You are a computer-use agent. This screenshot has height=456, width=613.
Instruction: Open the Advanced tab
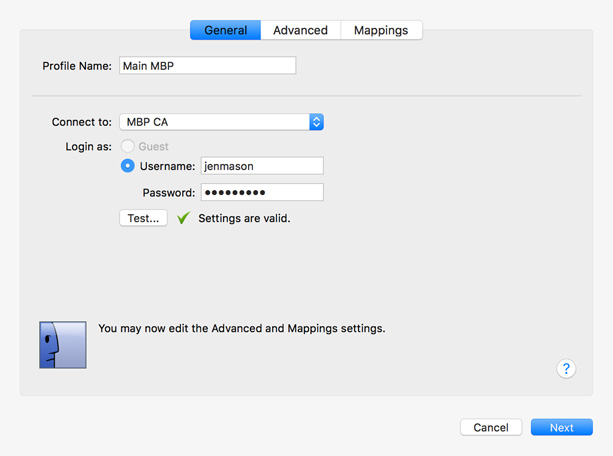[301, 30]
